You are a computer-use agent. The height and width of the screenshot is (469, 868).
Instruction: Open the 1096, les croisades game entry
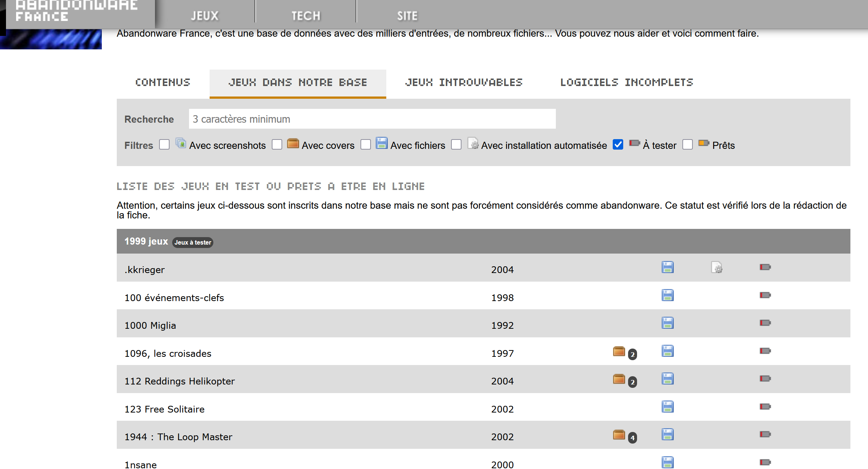coord(168,353)
